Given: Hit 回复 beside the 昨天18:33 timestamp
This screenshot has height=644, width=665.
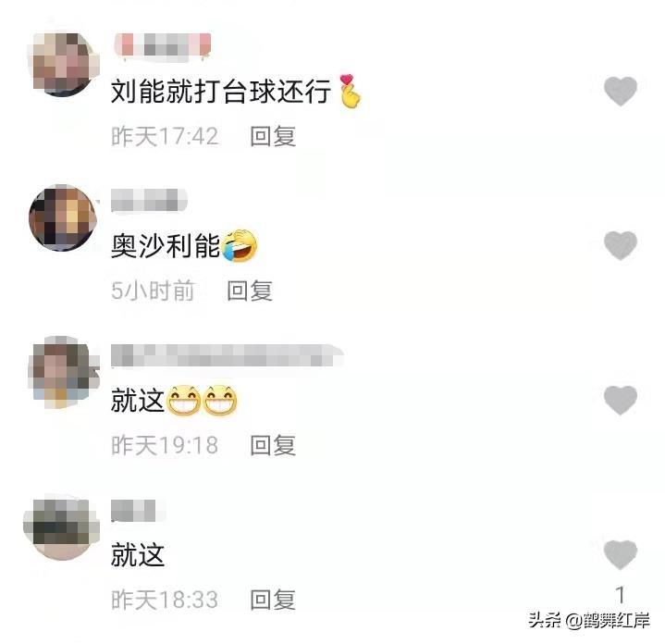Looking at the screenshot, I should coord(273,600).
